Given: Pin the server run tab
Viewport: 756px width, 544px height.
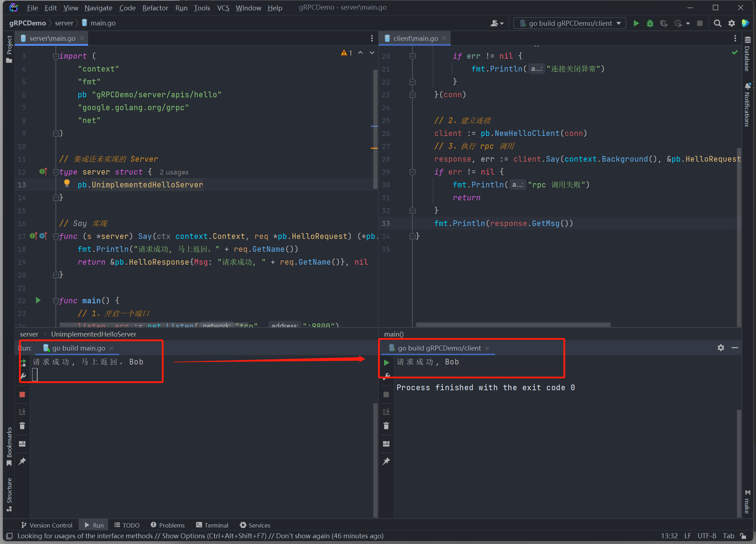Looking at the screenshot, I should 22,461.
